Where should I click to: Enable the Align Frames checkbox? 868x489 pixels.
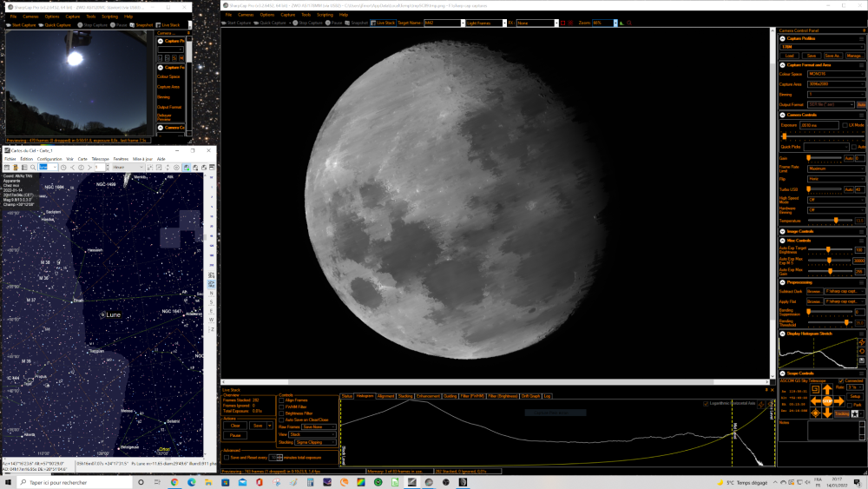281,400
